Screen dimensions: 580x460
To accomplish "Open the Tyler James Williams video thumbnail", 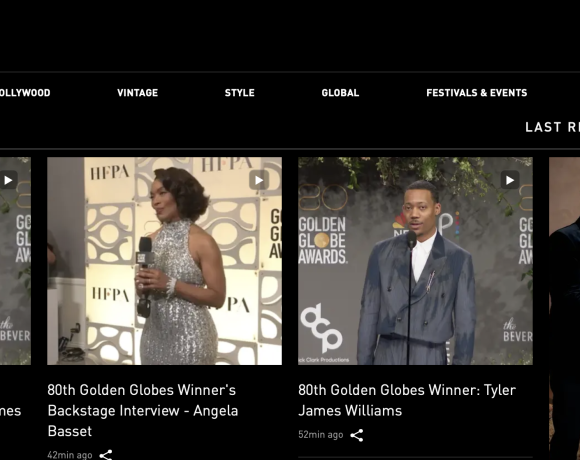I will 415,261.
